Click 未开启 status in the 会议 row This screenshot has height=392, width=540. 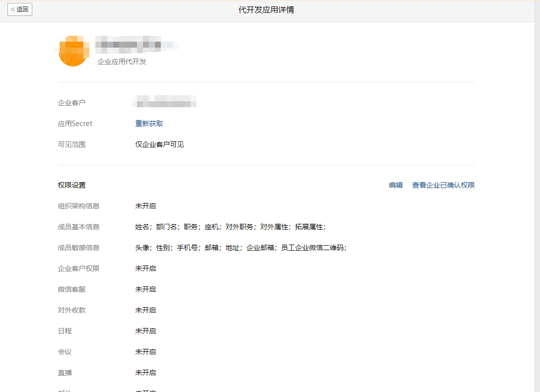point(146,352)
